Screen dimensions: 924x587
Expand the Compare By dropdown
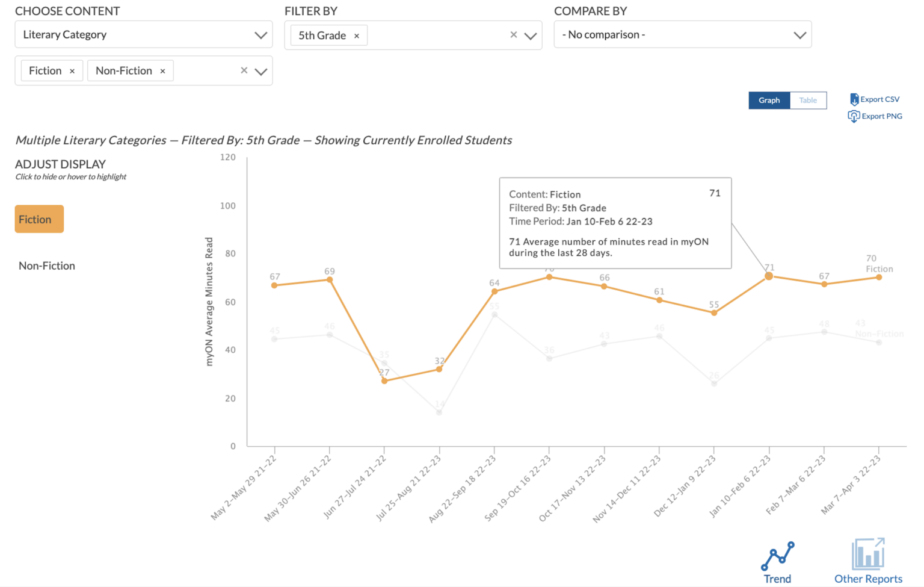pos(799,34)
